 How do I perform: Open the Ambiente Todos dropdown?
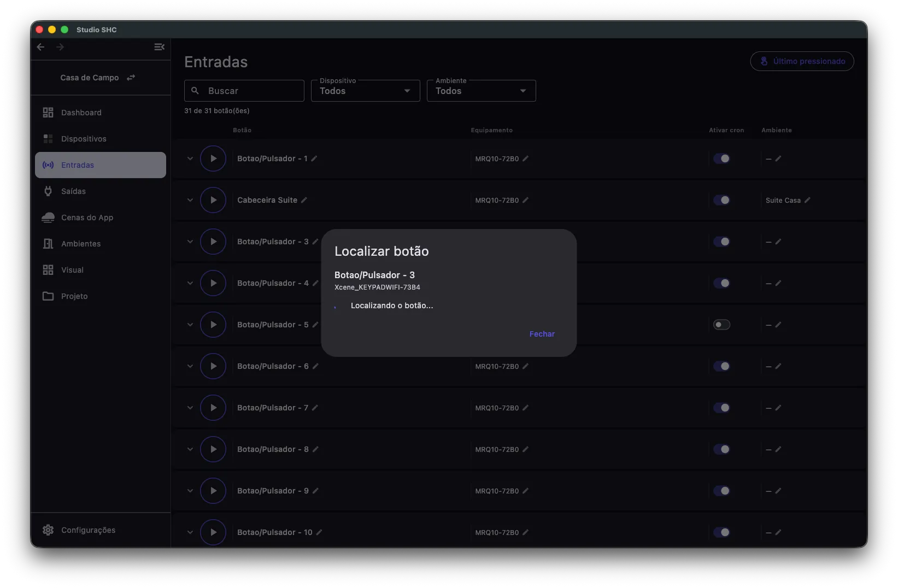(482, 91)
